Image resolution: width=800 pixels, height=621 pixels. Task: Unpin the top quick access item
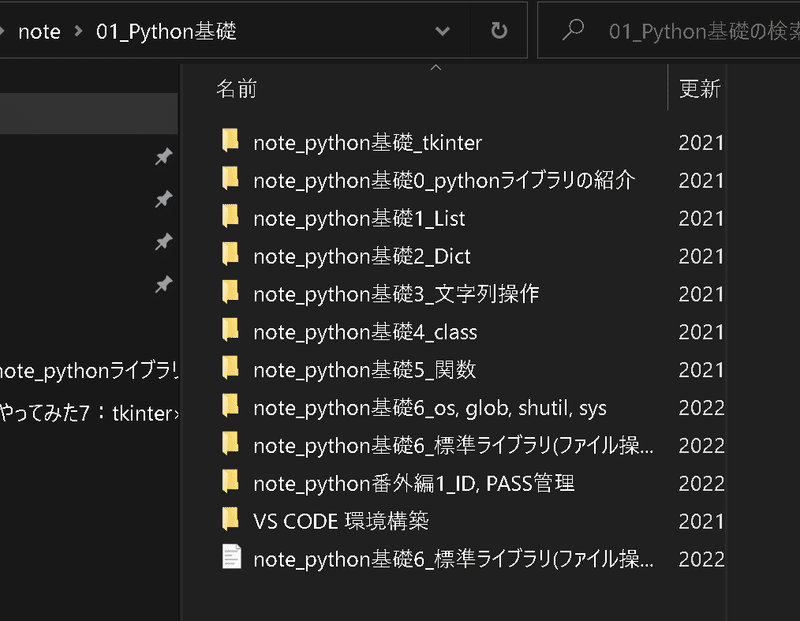163,156
